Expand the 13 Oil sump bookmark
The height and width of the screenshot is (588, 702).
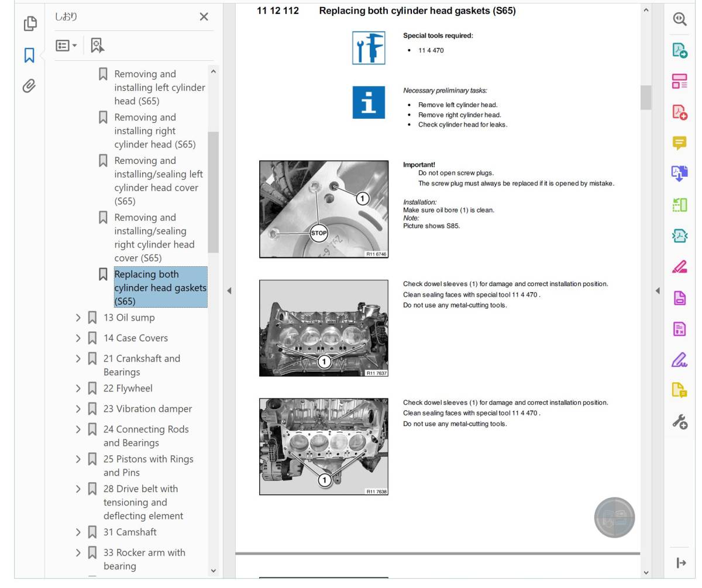tap(78, 318)
